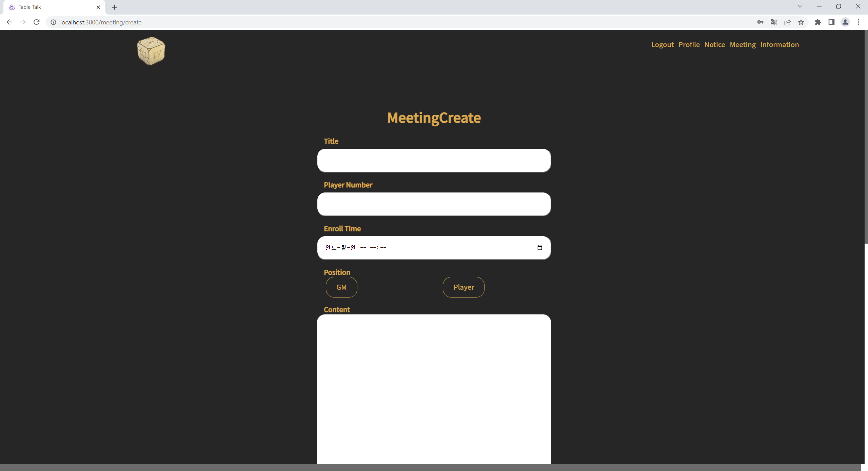Open the calendar picker in Enroll Time field

click(x=540, y=247)
